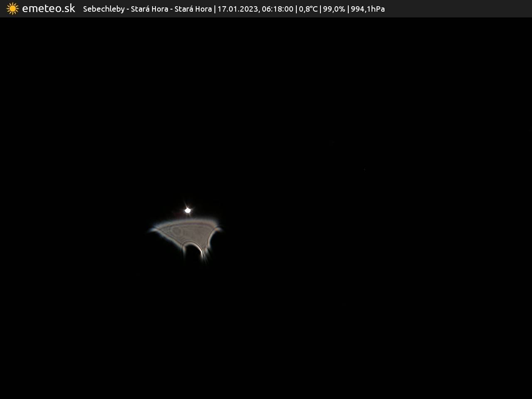Image resolution: width=532 pixels, height=399 pixels.
Task: Click the dark arch opening under the lit shape
Action: pos(193,252)
